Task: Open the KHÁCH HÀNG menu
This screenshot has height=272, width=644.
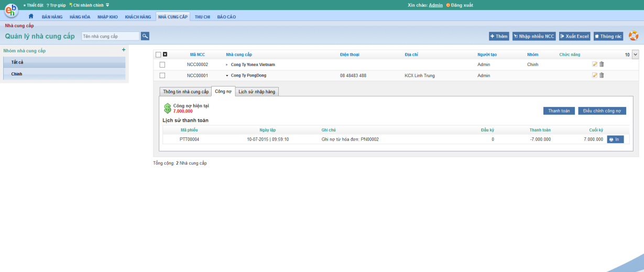Action: click(138, 17)
